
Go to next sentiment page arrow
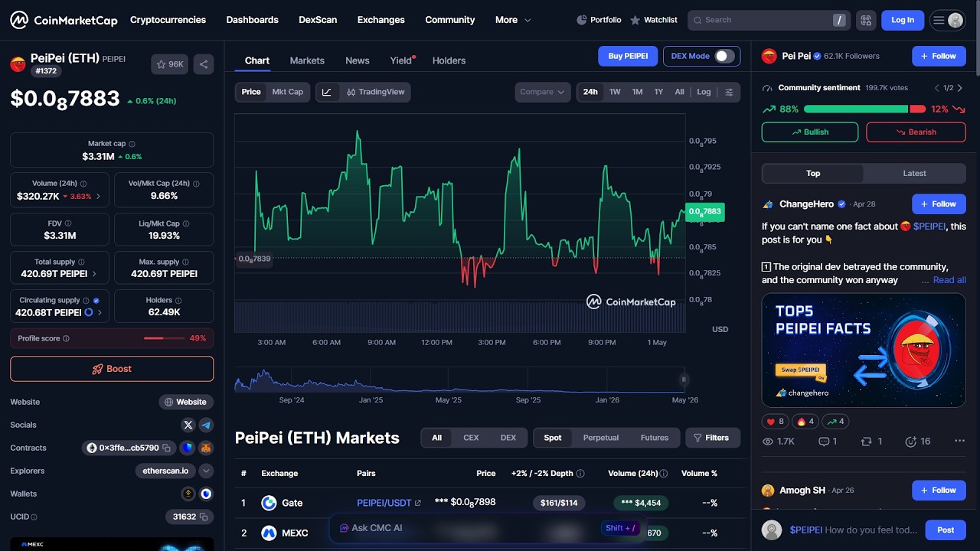[960, 88]
